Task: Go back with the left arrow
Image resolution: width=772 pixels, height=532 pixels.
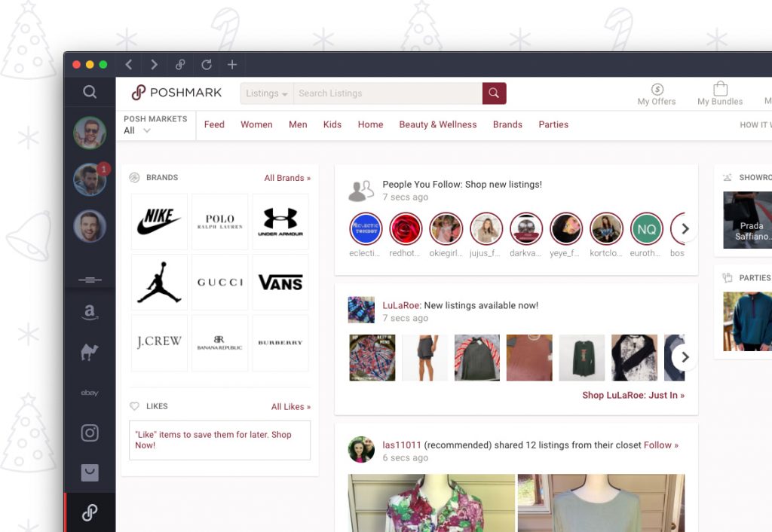Action: click(x=128, y=65)
